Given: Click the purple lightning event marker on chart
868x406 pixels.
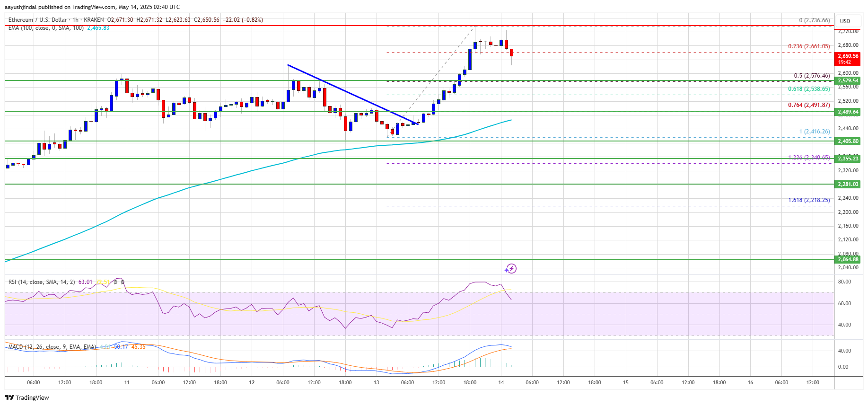Looking at the screenshot, I should click(510, 269).
